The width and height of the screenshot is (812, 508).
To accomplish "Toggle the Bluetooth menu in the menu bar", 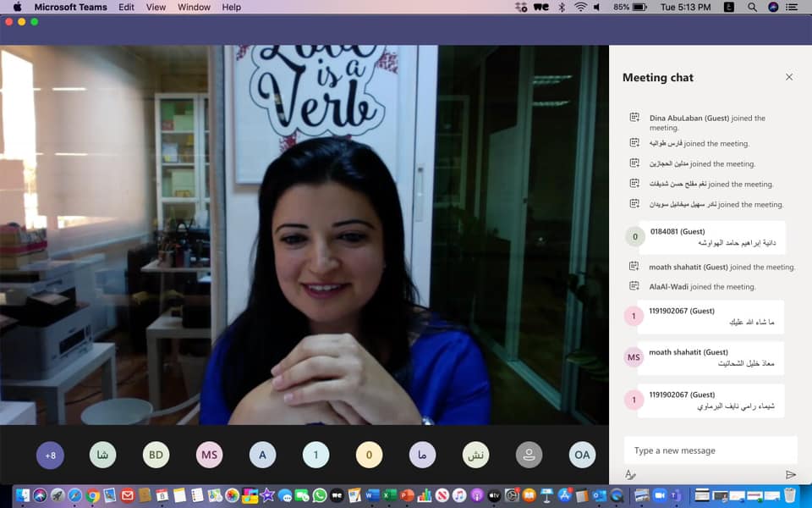I will 561,7.
